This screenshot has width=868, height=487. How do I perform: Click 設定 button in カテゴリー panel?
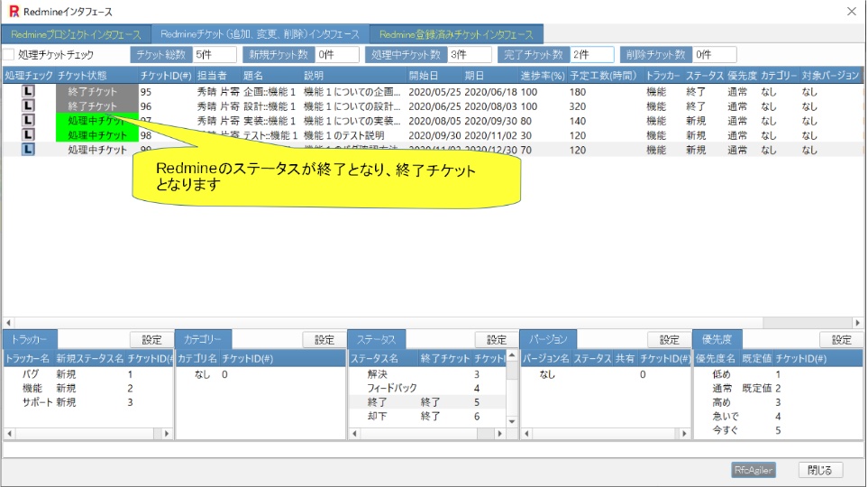point(324,340)
